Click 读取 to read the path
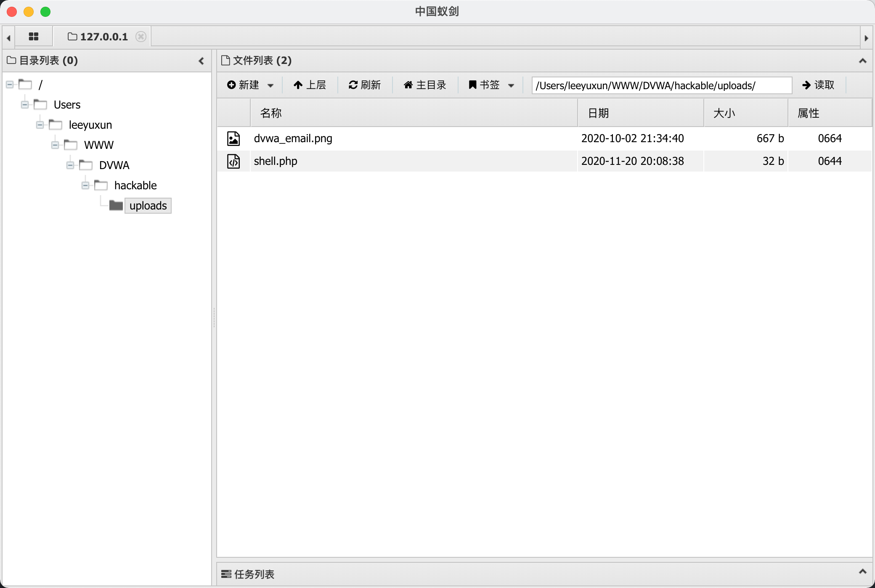875x588 pixels. point(818,85)
